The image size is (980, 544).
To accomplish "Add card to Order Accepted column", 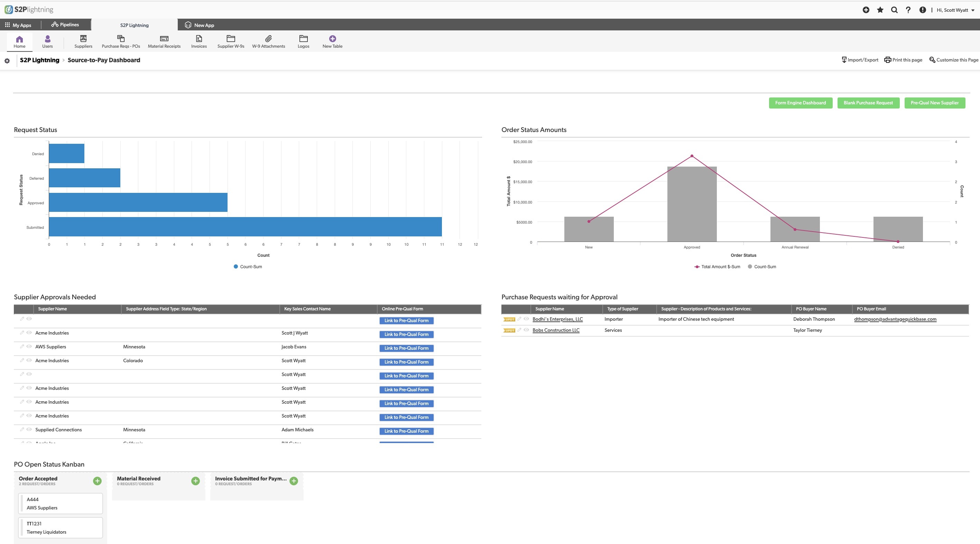I will 98,481.
